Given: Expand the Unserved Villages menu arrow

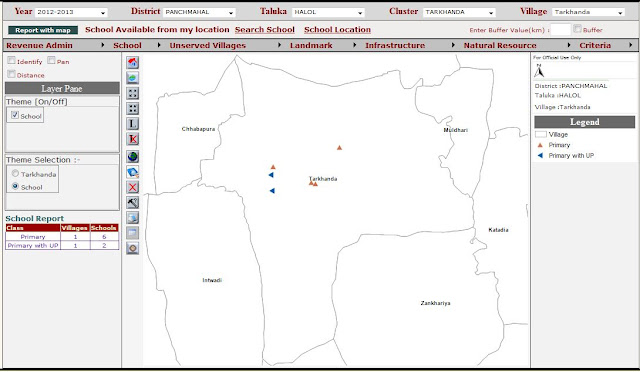Looking at the screenshot, I should 279,45.
